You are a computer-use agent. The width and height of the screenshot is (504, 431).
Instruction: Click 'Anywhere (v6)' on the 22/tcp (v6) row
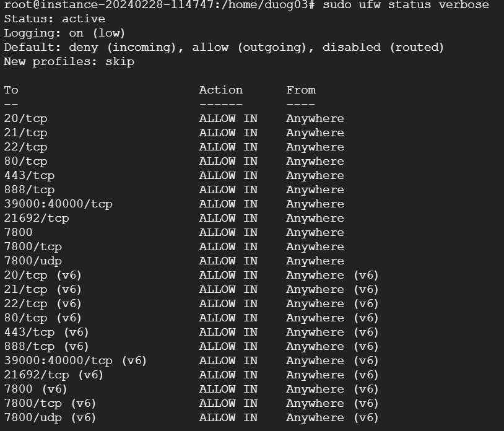click(x=332, y=303)
